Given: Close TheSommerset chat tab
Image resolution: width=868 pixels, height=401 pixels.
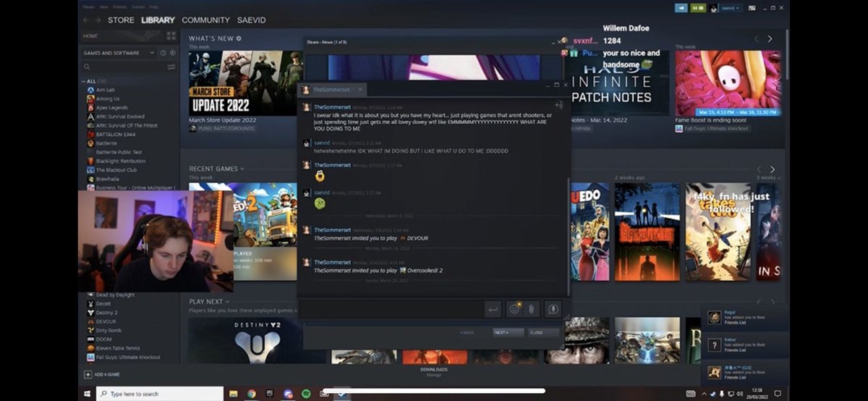Looking at the screenshot, I should (360, 90).
